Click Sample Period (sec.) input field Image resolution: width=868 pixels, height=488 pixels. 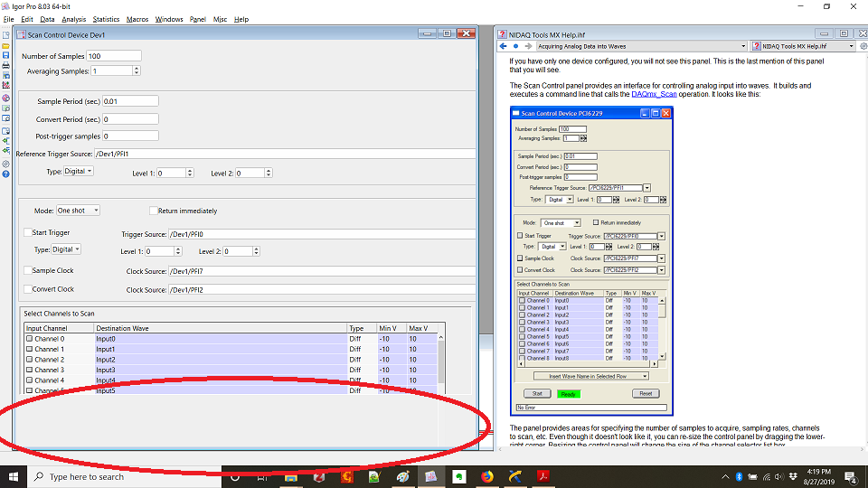click(130, 101)
